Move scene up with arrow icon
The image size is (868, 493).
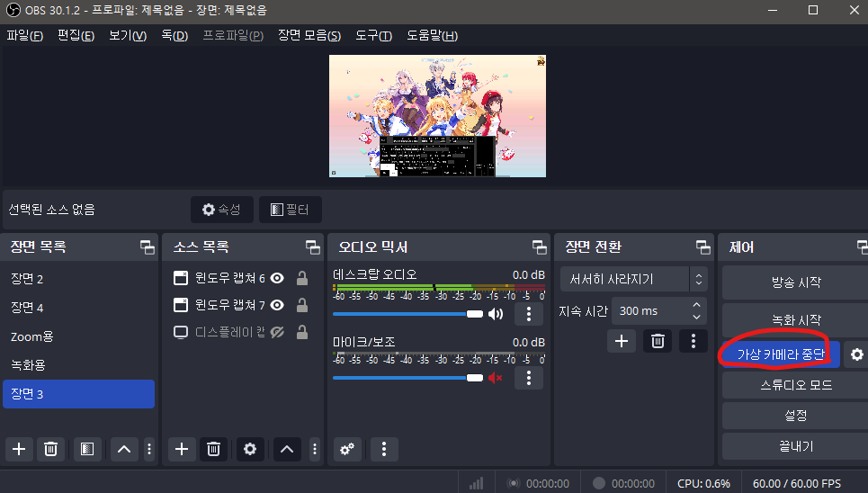124,449
